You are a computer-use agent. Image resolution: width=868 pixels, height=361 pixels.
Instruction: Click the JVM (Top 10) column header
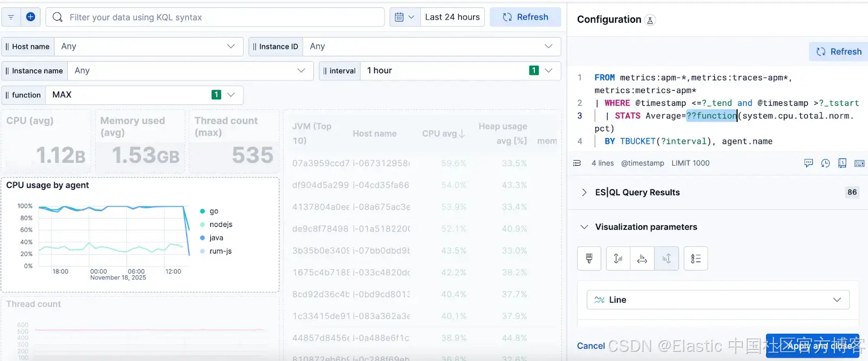tap(311, 134)
